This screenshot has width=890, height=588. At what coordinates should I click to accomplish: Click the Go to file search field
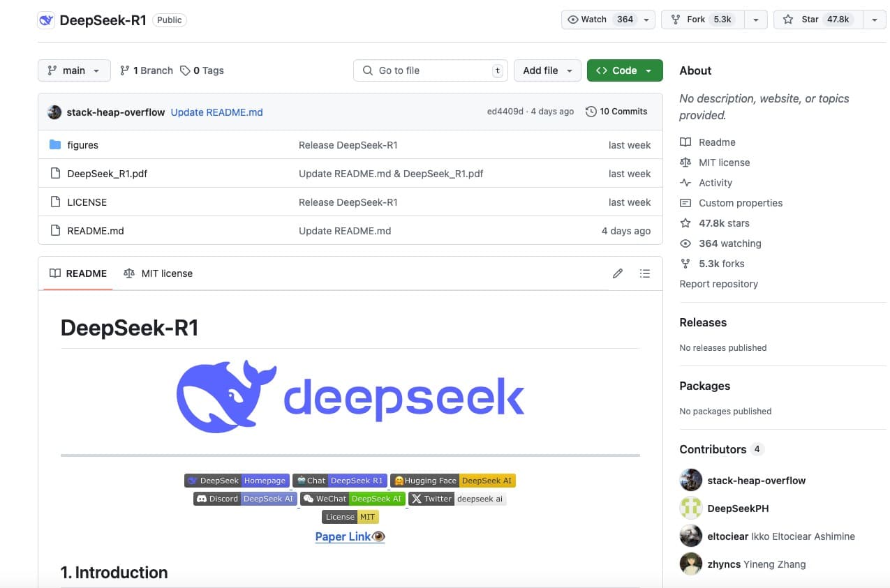(x=431, y=70)
